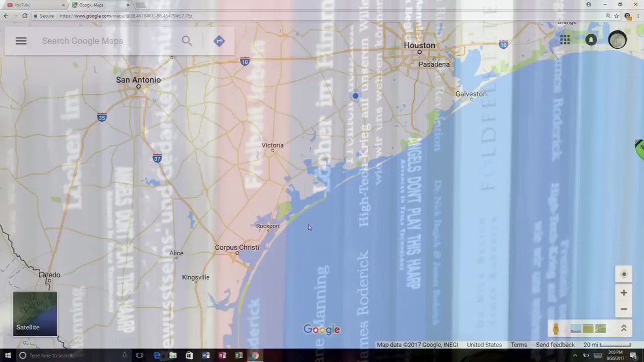This screenshot has height=362, width=644.
Task: Open the Google apps grid
Action: (565, 40)
